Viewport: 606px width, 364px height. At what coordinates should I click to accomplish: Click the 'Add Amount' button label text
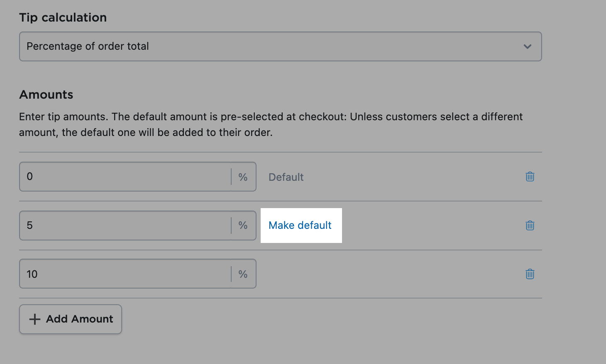80,319
